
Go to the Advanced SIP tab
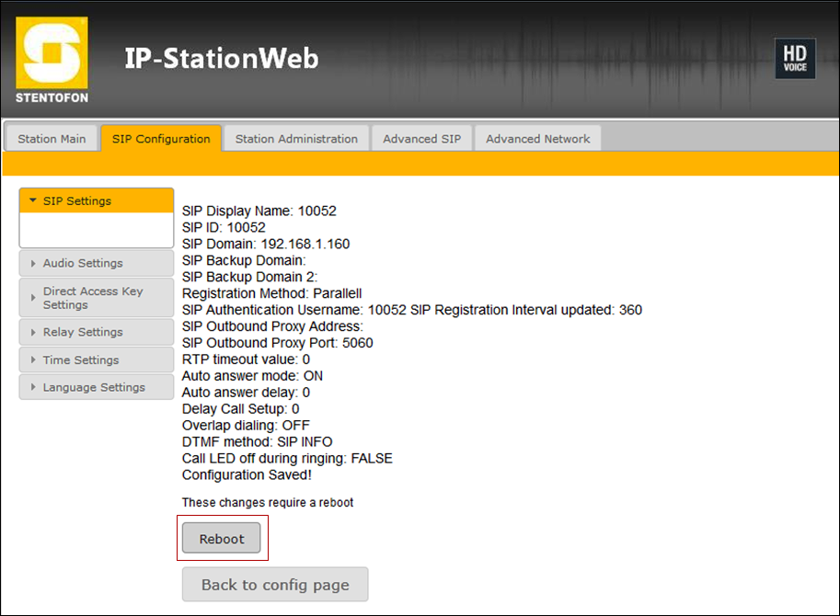[421, 139]
